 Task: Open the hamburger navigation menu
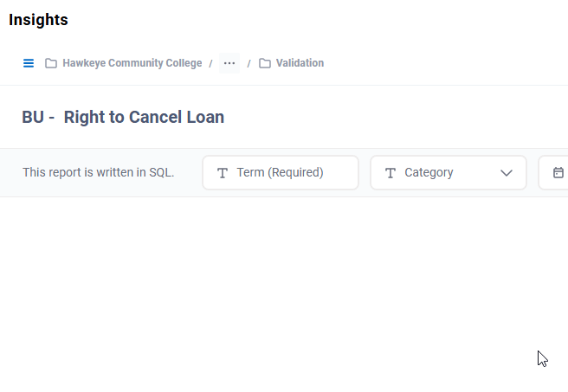(x=29, y=63)
